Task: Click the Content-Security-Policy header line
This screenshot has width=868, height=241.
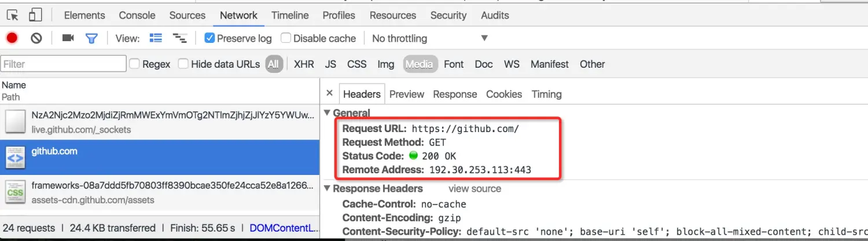Action: (605, 232)
